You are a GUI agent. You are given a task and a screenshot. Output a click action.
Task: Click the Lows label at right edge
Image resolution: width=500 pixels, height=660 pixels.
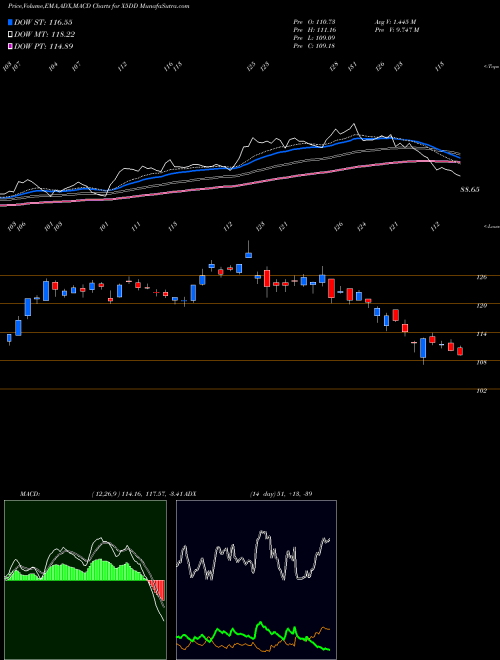click(491, 226)
